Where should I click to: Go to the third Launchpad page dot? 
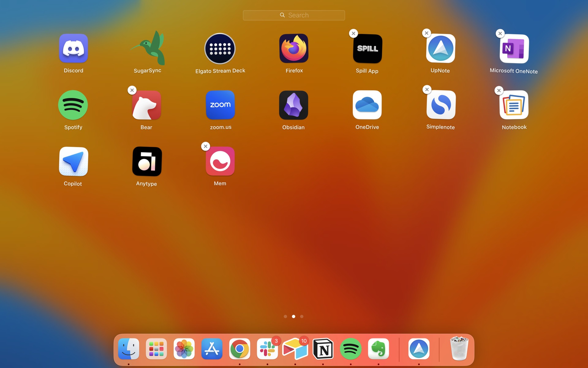pyautogui.click(x=302, y=316)
